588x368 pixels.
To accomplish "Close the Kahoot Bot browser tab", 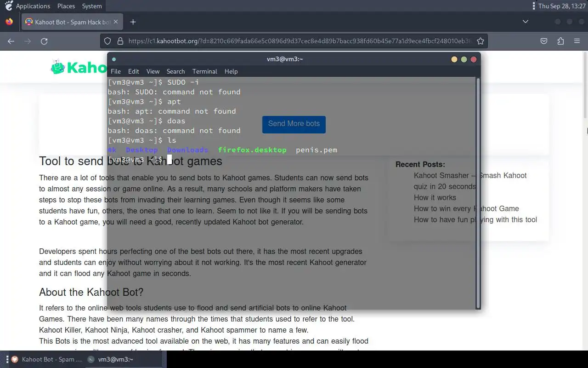I will point(116,22).
